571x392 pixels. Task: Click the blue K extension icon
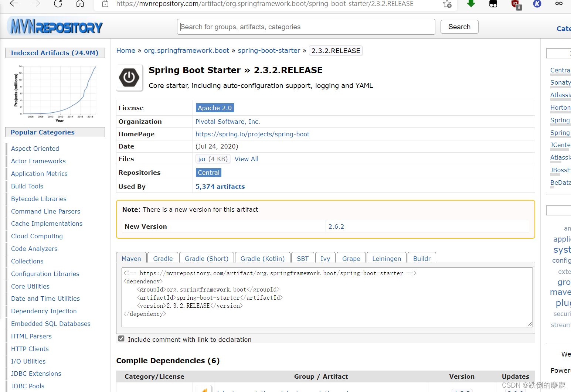click(537, 4)
